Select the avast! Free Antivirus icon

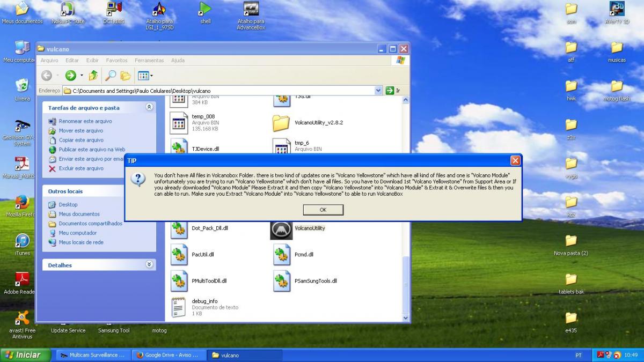pyautogui.click(x=23, y=324)
